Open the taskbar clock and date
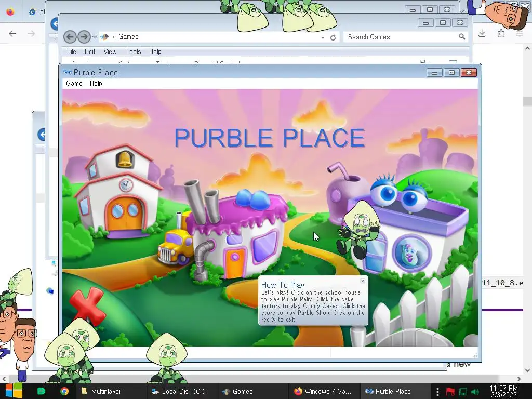This screenshot has width=532, height=399. pos(504,391)
